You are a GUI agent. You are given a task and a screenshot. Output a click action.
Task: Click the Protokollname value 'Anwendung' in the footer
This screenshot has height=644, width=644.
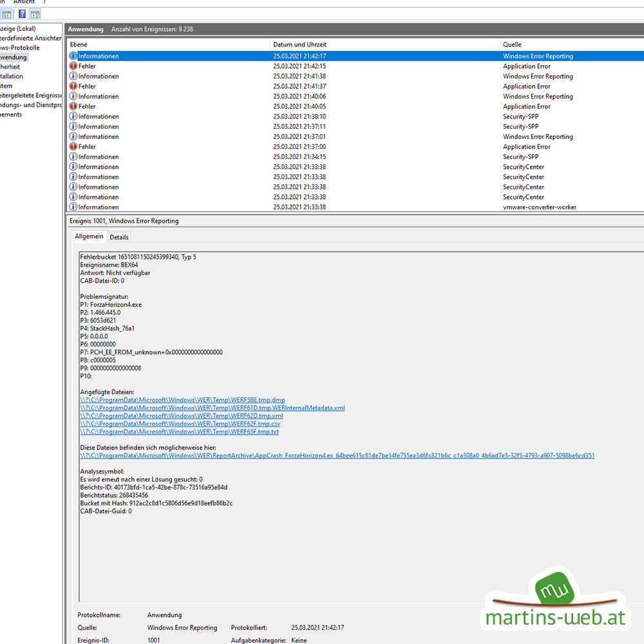click(x=164, y=615)
